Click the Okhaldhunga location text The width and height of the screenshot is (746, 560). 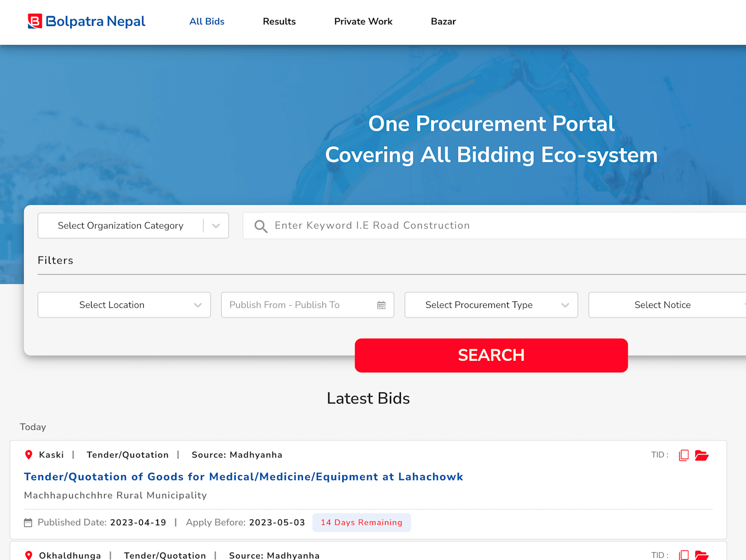[x=70, y=555]
